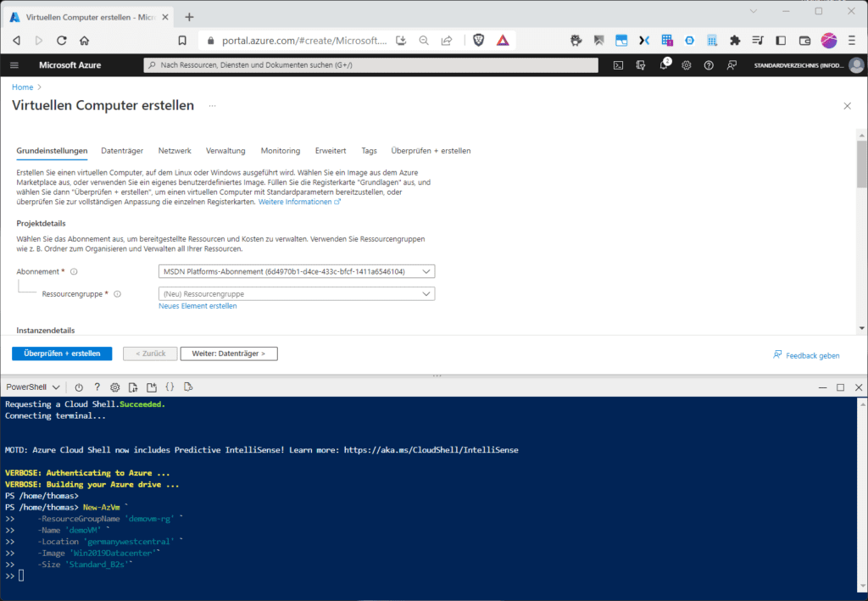Click the Cloud Shell terminal prompt cursor

pos(21,576)
